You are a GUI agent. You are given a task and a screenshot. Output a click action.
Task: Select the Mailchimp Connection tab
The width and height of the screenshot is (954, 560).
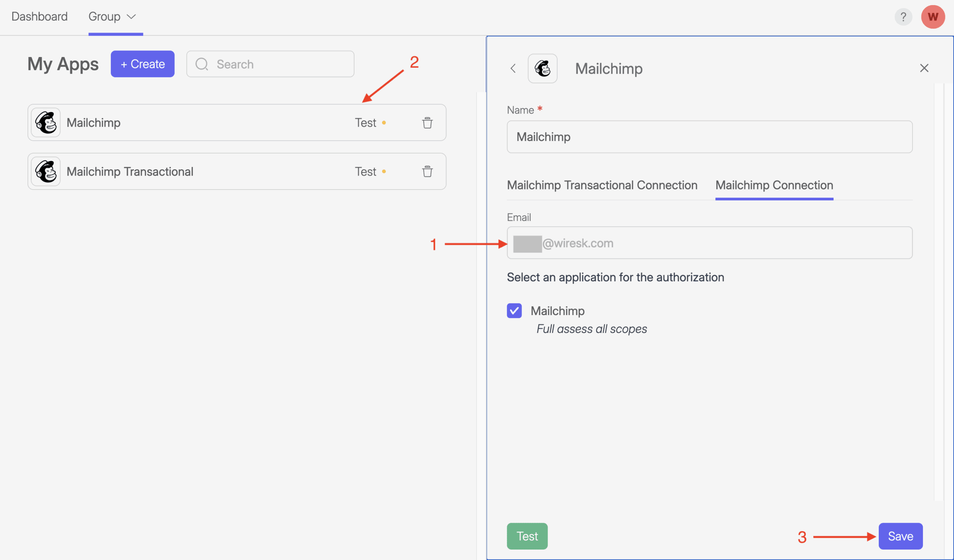point(774,185)
